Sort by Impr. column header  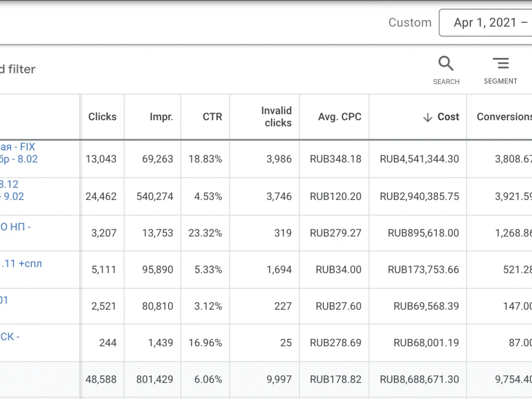161,117
